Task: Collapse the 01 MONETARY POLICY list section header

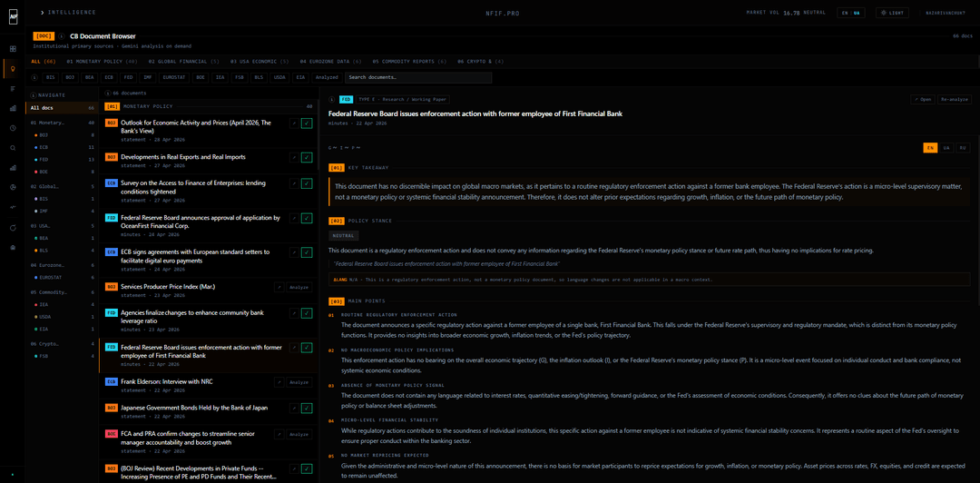Action: 209,106
